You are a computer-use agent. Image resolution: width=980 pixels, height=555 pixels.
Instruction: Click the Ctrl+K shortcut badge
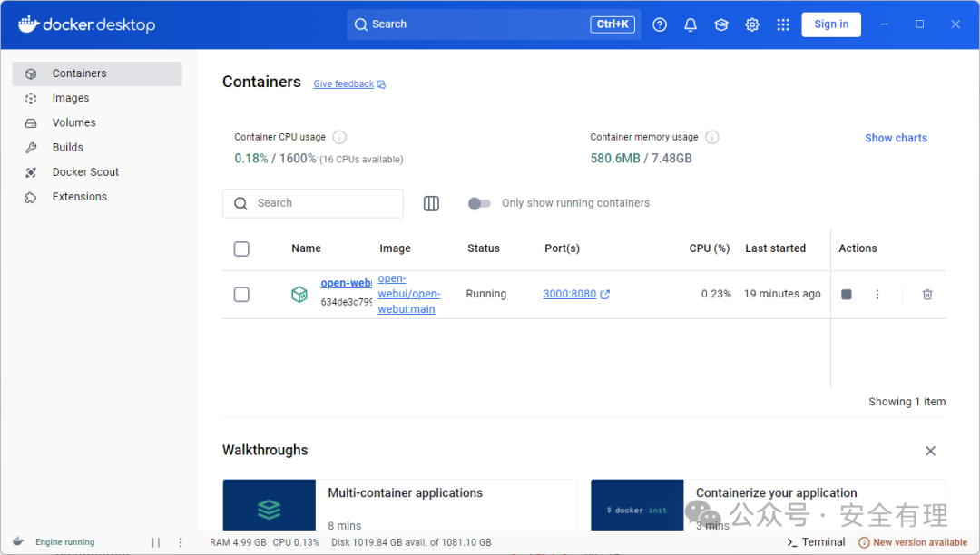click(x=612, y=24)
